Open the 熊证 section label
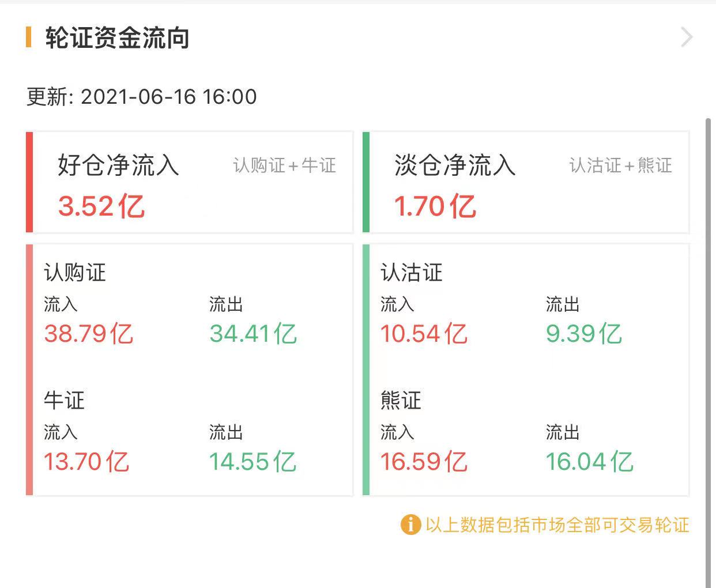716x588 pixels. (x=401, y=400)
